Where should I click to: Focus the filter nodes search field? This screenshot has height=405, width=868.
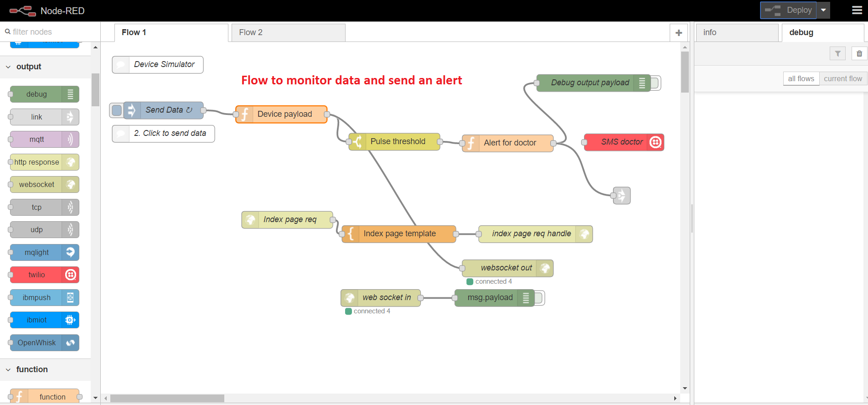click(50, 31)
